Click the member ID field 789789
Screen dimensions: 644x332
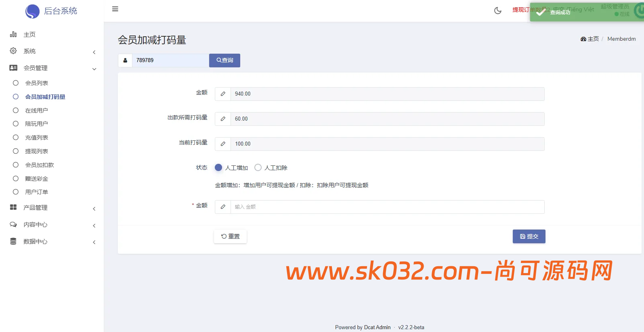170,61
